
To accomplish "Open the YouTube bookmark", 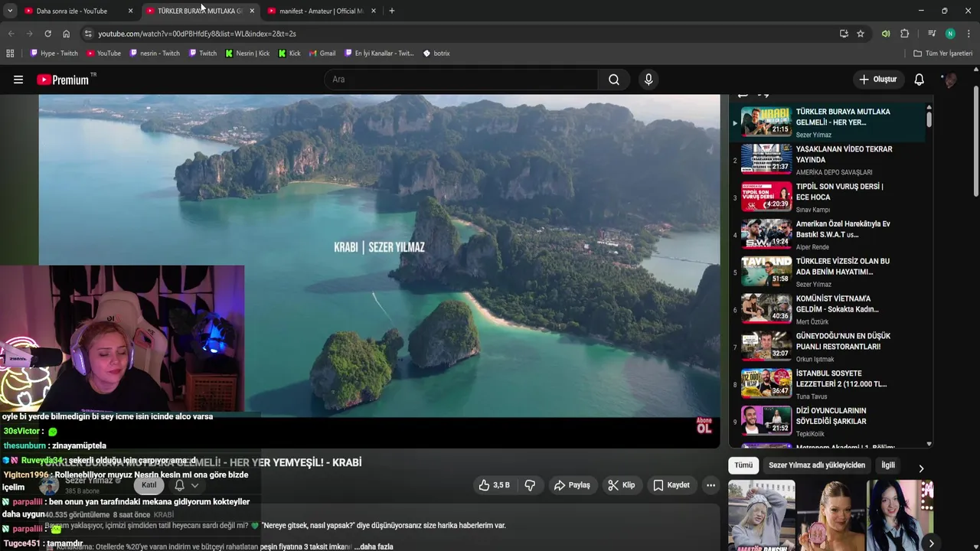I will tap(103, 54).
